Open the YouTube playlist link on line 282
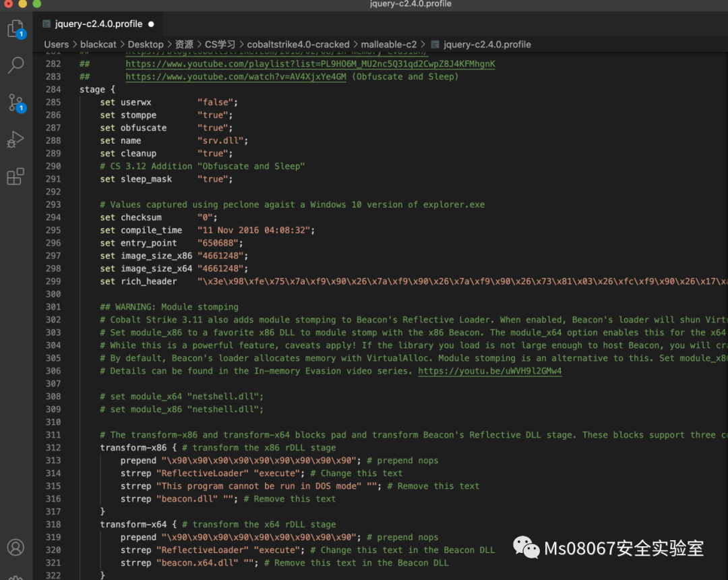 coord(310,64)
